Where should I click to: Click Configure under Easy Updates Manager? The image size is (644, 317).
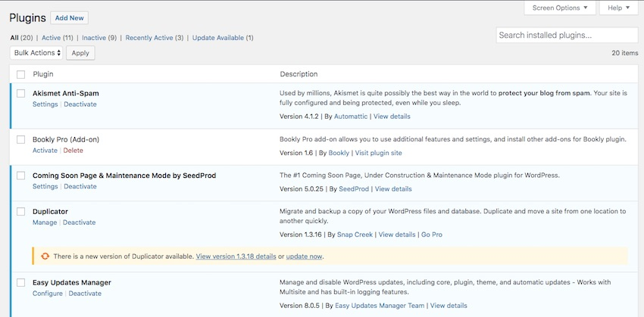[48, 294]
